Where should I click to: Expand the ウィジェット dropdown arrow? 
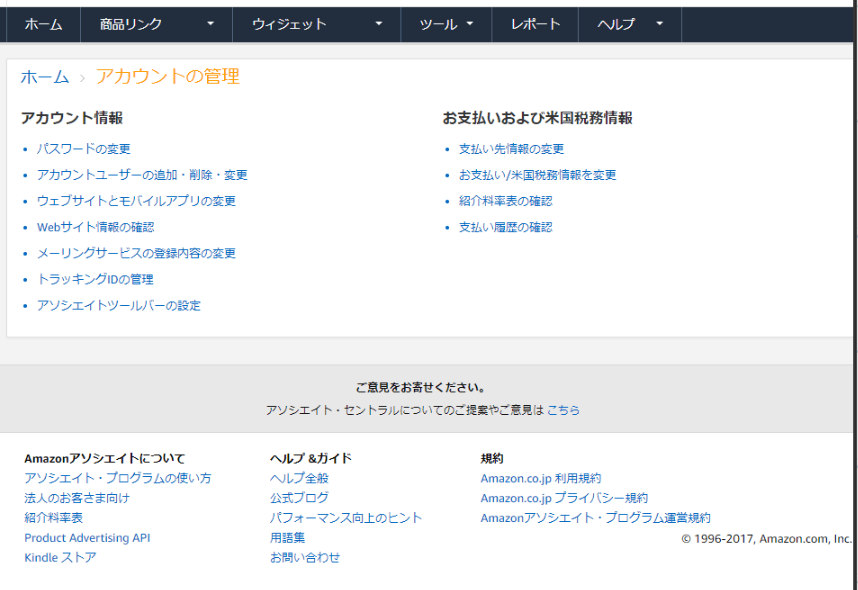[x=379, y=24]
